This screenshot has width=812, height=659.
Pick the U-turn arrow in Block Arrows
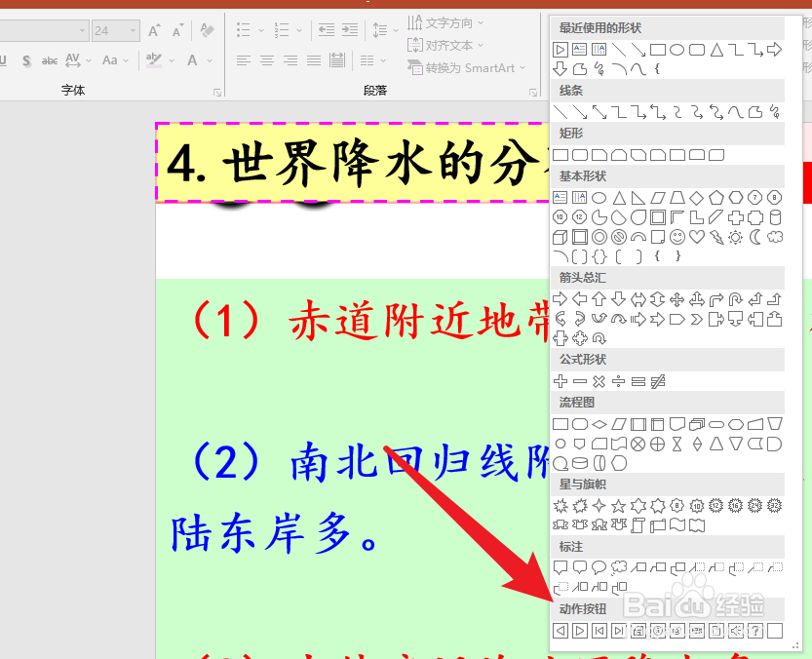[x=735, y=299]
